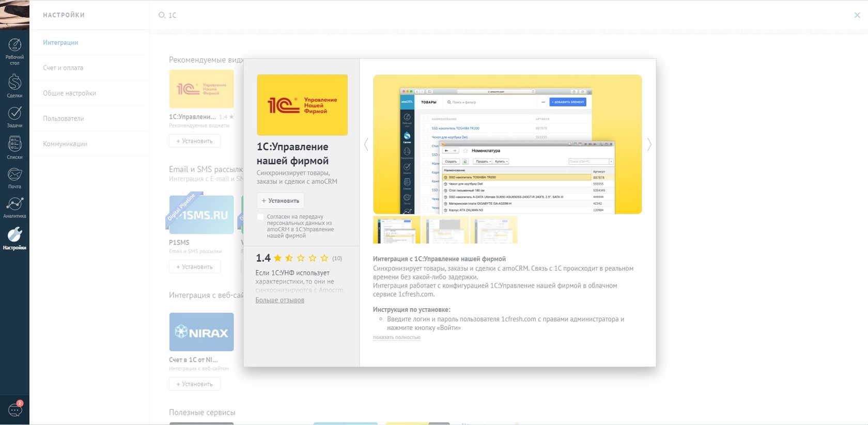Viewport: 868px width, 425px height.
Task: Close the search with the X icon
Action: click(x=857, y=15)
